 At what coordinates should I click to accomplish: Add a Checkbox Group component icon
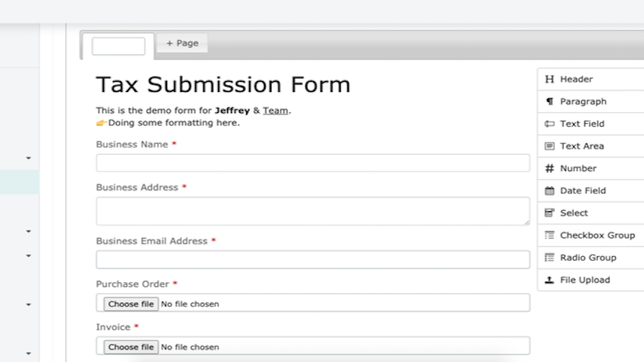[x=549, y=235]
